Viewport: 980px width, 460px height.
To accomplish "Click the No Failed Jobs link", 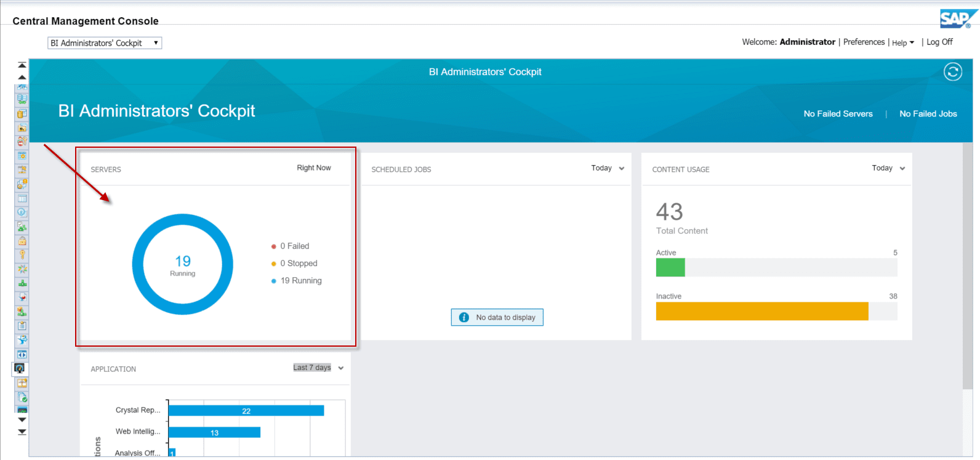I will click(928, 114).
